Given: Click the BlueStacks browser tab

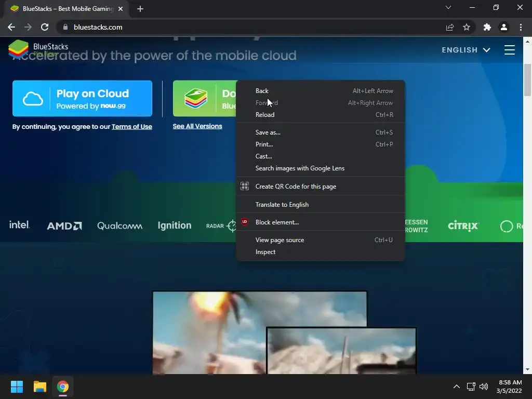Looking at the screenshot, I should [66, 9].
